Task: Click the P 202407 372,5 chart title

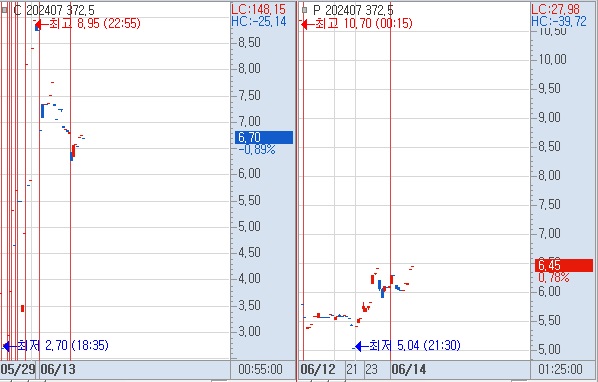Action: (354, 10)
